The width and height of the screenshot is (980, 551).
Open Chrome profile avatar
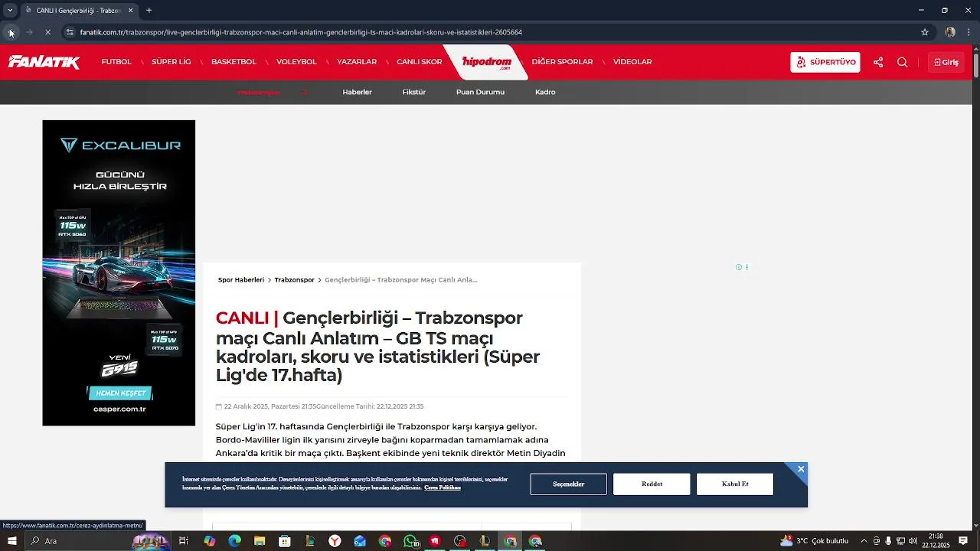(x=950, y=32)
